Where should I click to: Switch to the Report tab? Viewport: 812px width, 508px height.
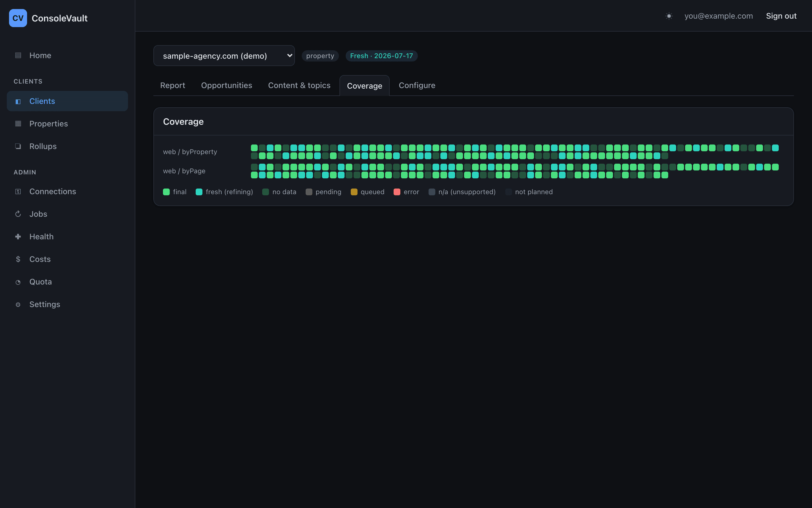173,85
